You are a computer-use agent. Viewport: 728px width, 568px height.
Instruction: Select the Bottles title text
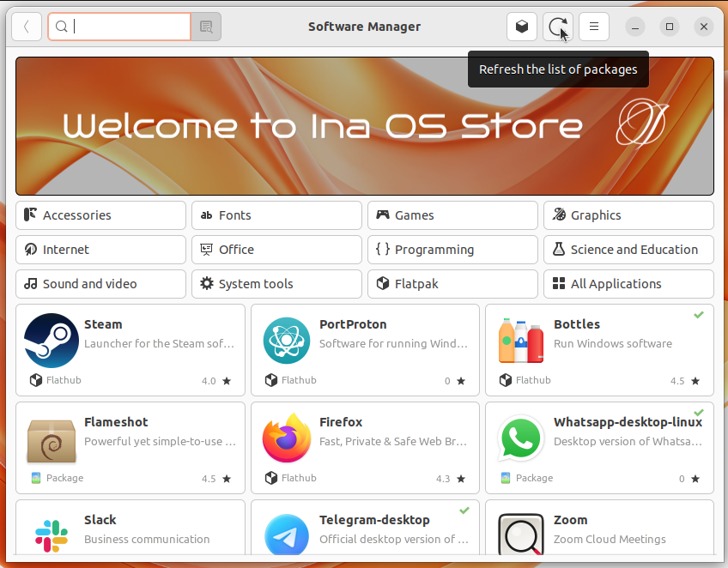(577, 324)
